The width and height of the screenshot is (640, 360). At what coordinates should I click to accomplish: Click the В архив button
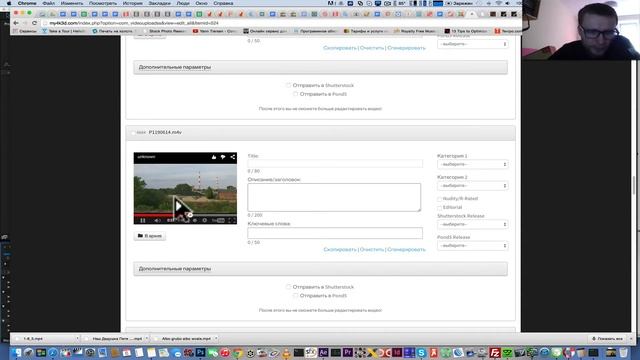click(150, 236)
